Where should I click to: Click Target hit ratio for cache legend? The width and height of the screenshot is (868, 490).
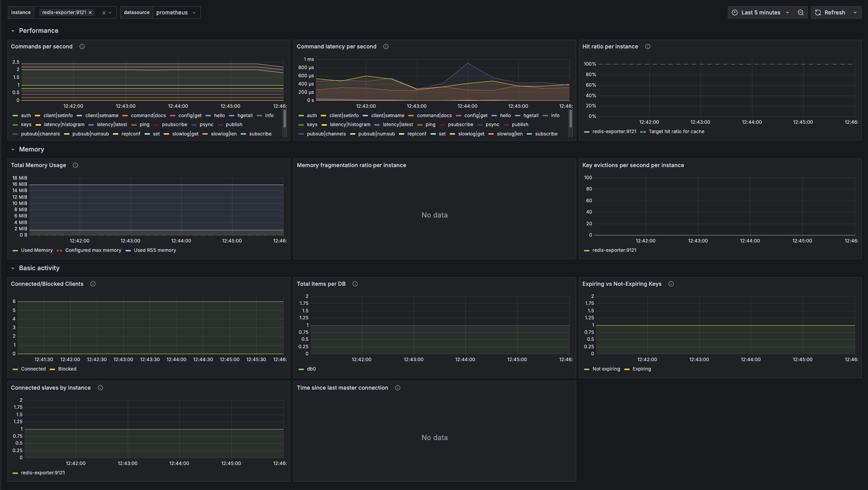pos(676,132)
